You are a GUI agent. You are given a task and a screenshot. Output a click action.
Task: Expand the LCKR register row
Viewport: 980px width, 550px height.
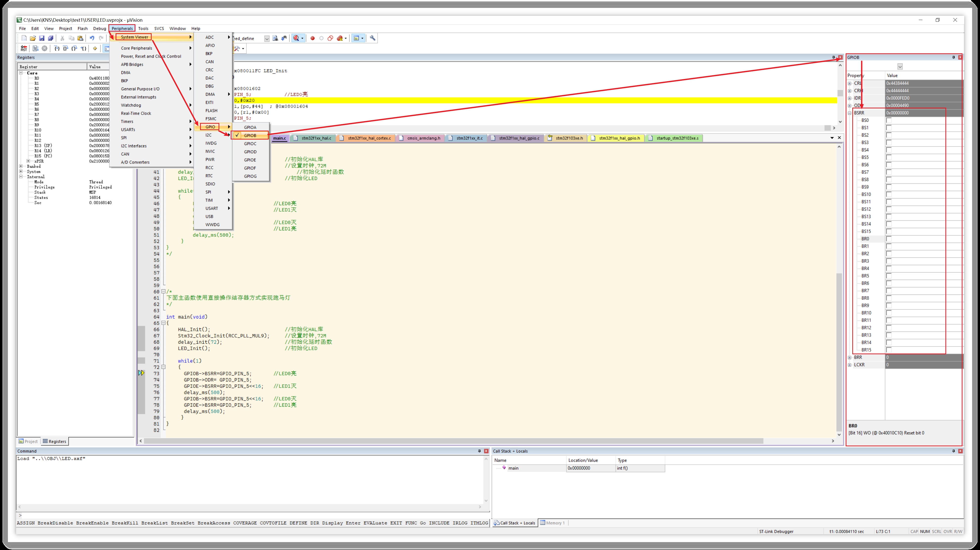[850, 365]
